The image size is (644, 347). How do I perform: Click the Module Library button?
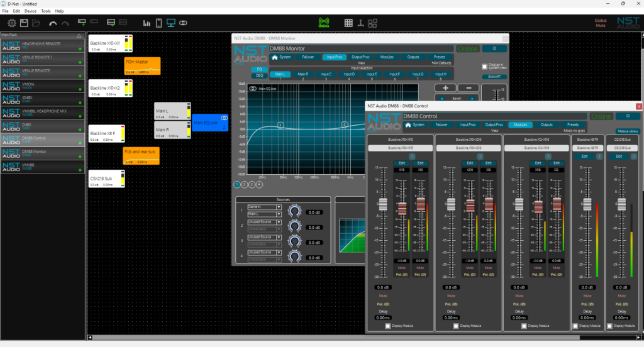628,131
